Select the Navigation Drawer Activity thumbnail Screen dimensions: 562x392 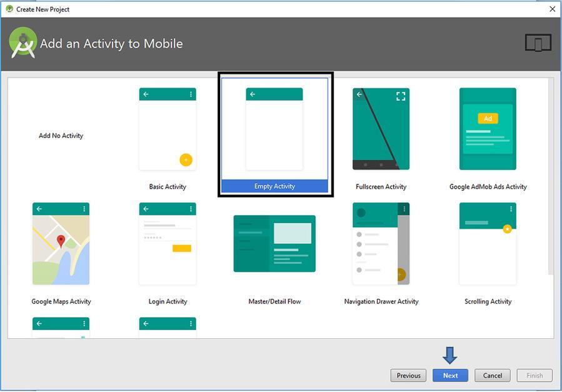(x=381, y=244)
